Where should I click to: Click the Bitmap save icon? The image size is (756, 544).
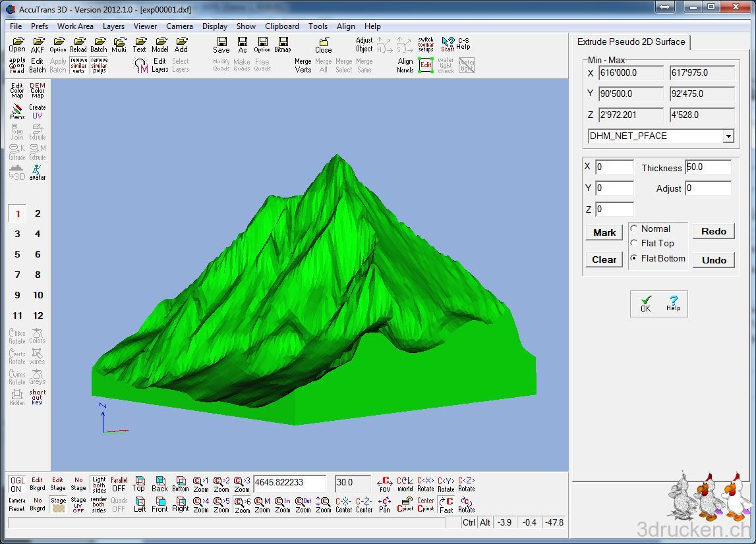pyautogui.click(x=283, y=45)
